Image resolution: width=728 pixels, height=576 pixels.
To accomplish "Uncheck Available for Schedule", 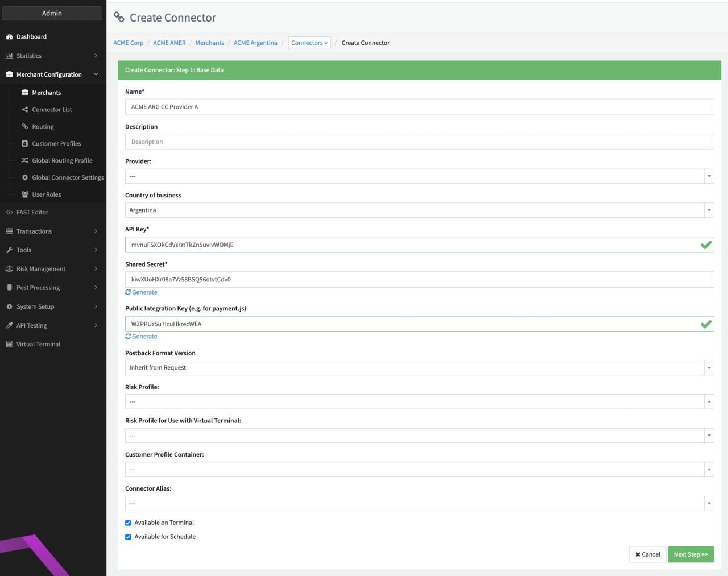I will tap(128, 537).
